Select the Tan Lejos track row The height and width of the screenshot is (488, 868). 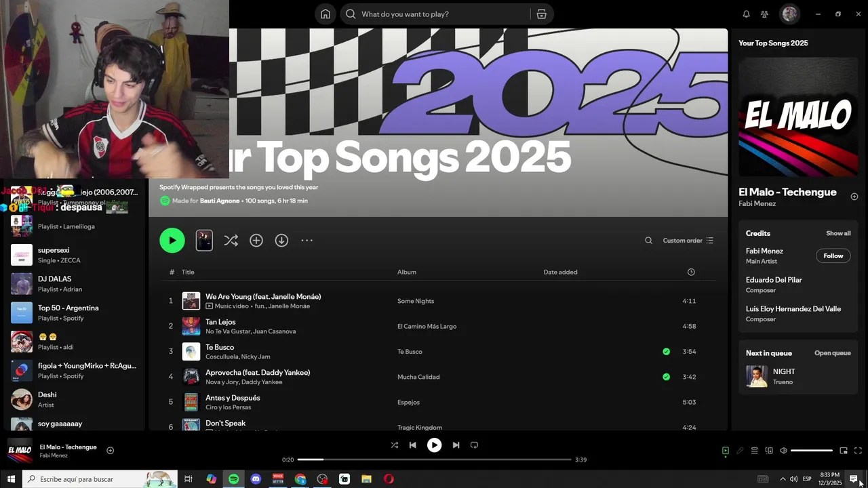(x=439, y=326)
